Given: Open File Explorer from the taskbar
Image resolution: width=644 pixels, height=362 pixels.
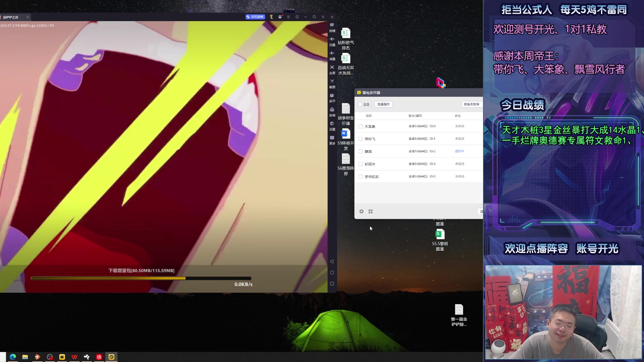Looking at the screenshot, I should click(x=25, y=357).
